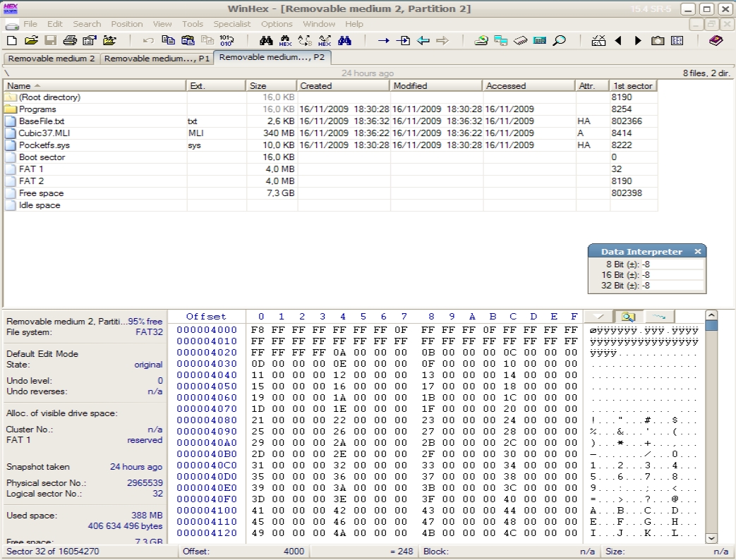Close the Data Interpreter window
Viewport: 736px width, 560px height.
click(697, 252)
